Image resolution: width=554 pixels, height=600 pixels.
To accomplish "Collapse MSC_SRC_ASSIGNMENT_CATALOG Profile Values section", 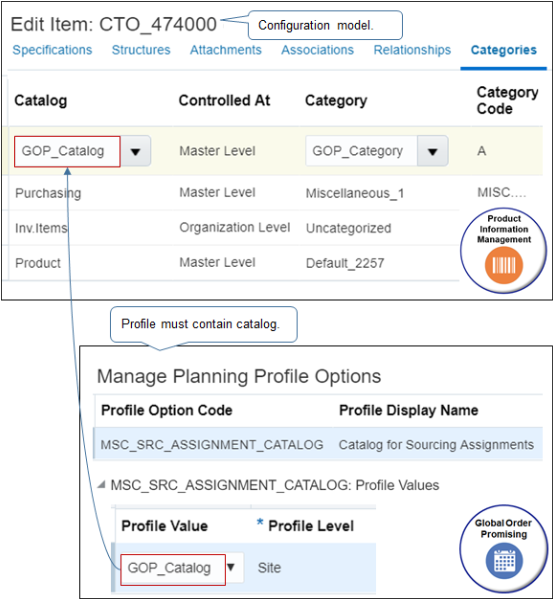I will pos(101,485).
